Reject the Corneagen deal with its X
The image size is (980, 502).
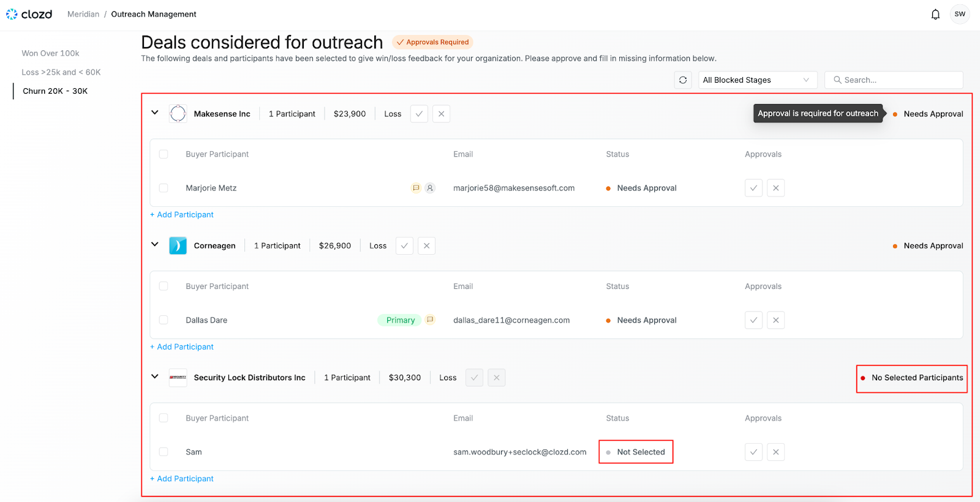pyautogui.click(x=426, y=245)
